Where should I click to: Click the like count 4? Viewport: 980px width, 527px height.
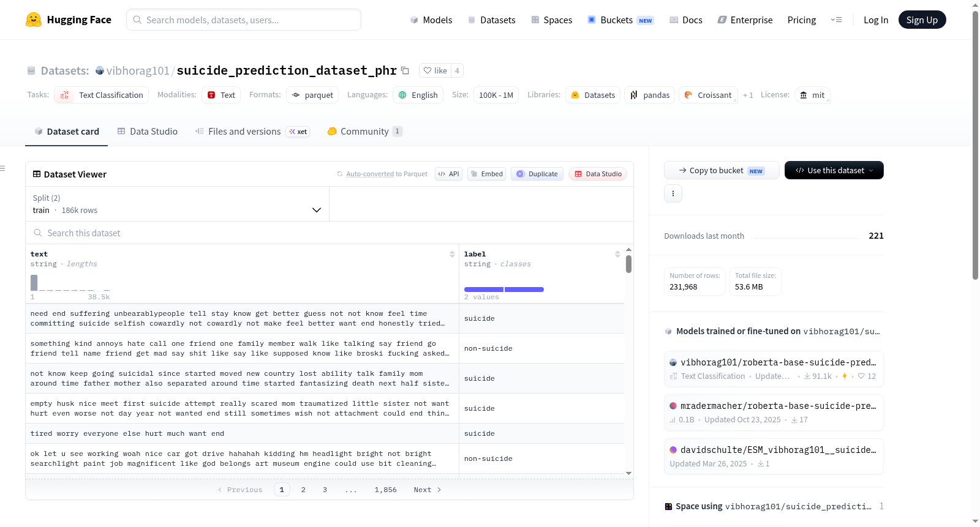(457, 70)
